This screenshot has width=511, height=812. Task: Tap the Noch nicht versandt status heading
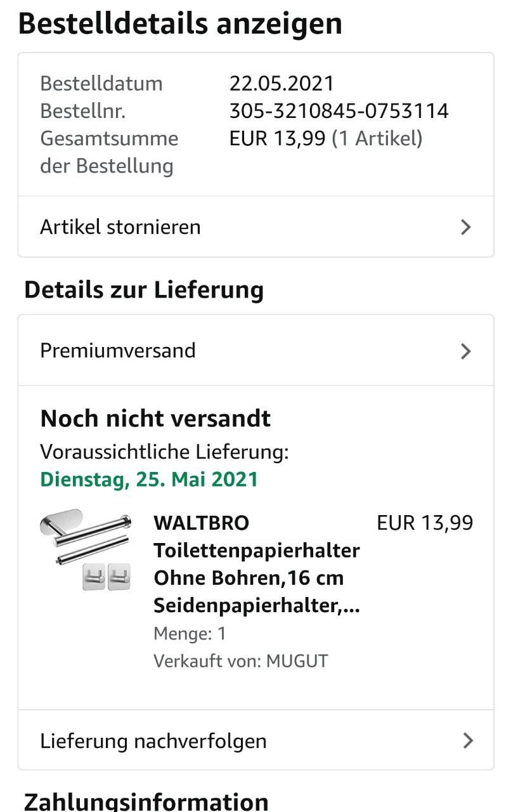pyautogui.click(x=155, y=418)
